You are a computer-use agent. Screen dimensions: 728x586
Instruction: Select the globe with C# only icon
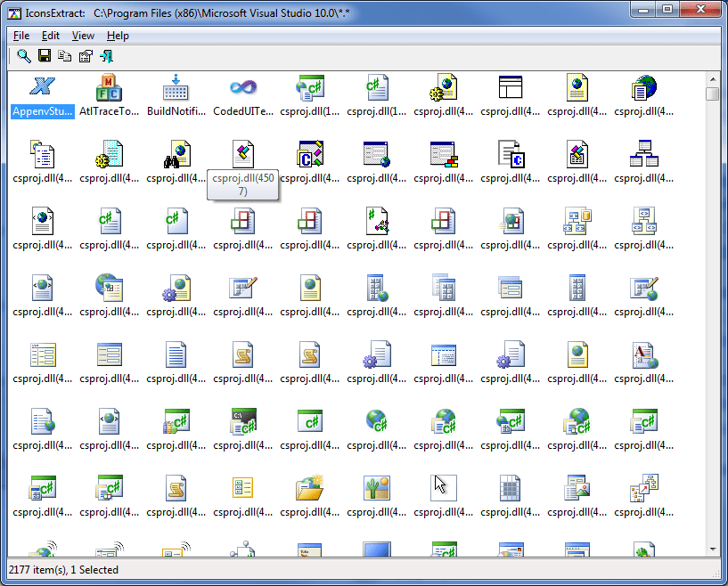(x=377, y=421)
